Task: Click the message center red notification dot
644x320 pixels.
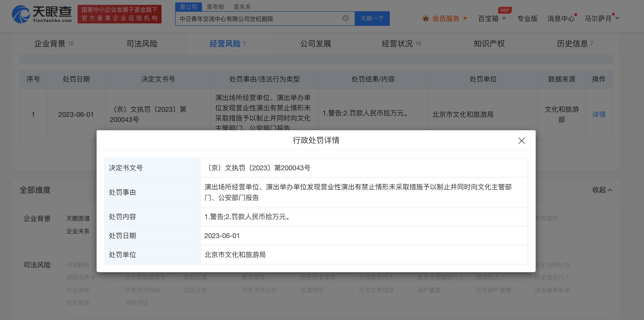Action: [575, 15]
